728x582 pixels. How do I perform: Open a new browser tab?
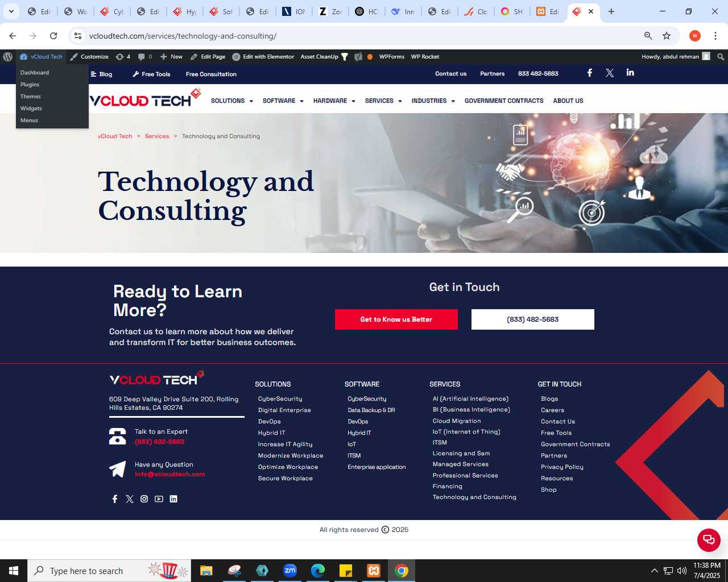point(611,11)
